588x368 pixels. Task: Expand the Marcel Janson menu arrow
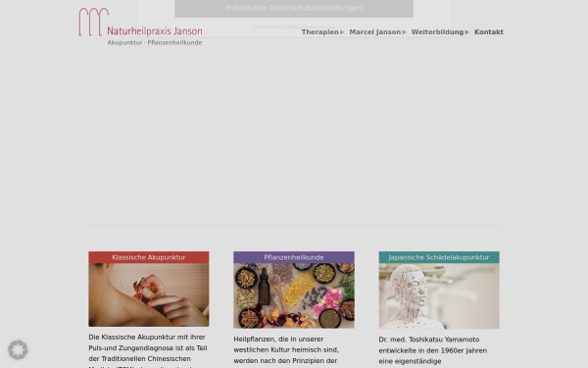(404, 32)
